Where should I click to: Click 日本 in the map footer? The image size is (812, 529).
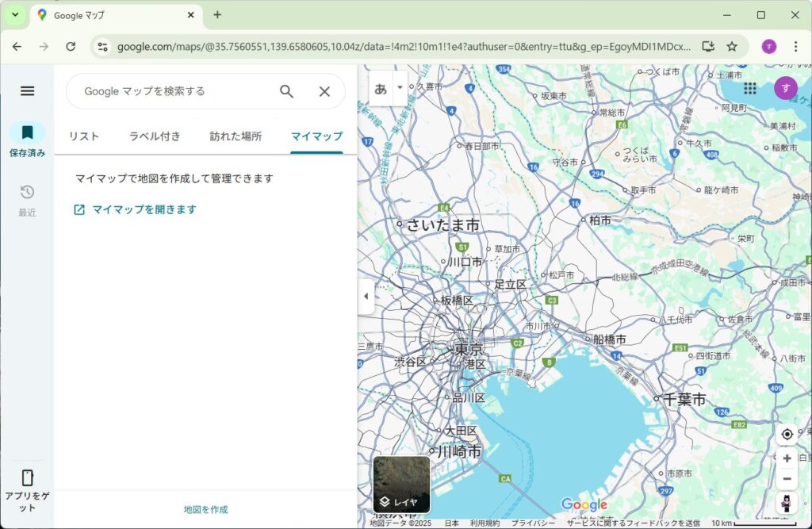pyautogui.click(x=451, y=523)
